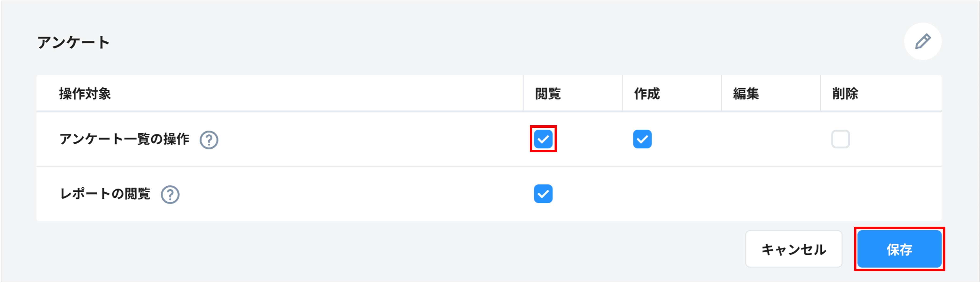Click the アンケート一覧の操作 row label
The width and height of the screenshot is (980, 283).
[x=124, y=139]
